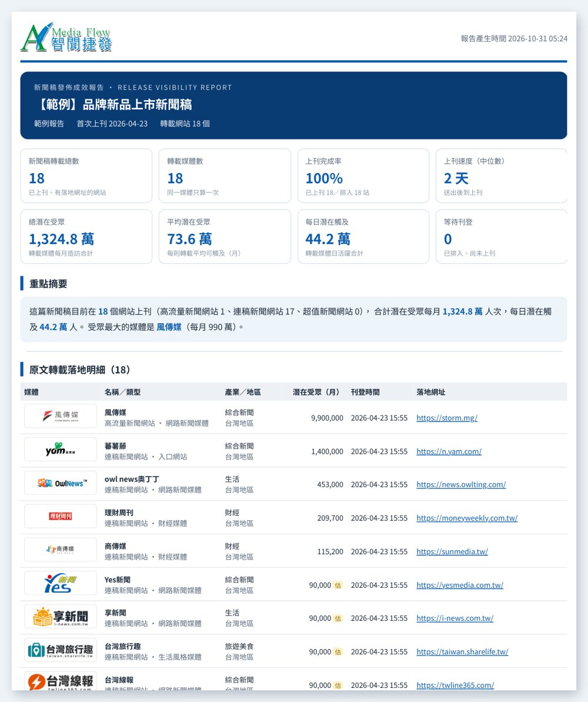Click the 每日潛在觸及 44.2 萬 card
588x702 pixels.
coord(363,237)
